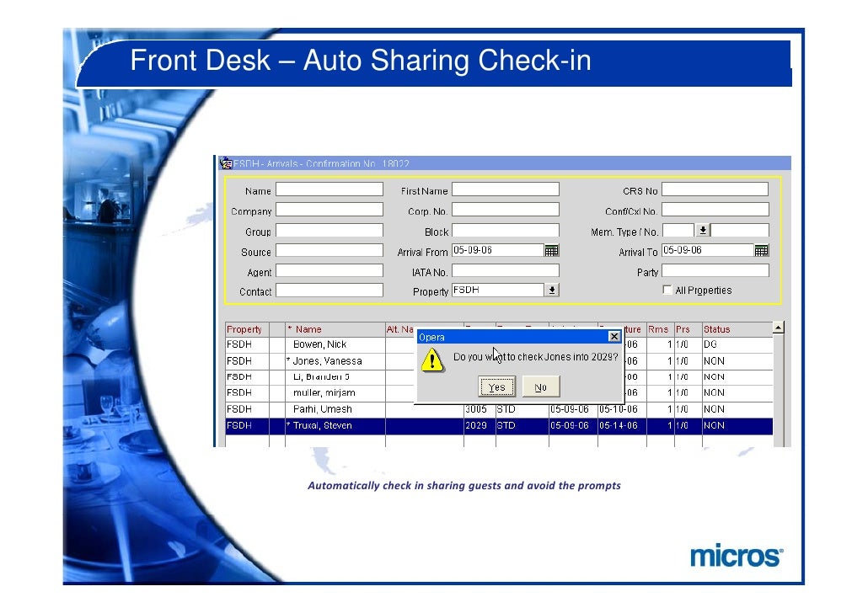The image size is (868, 613).
Task: Click the Corp. No. input field
Action: pos(506,210)
